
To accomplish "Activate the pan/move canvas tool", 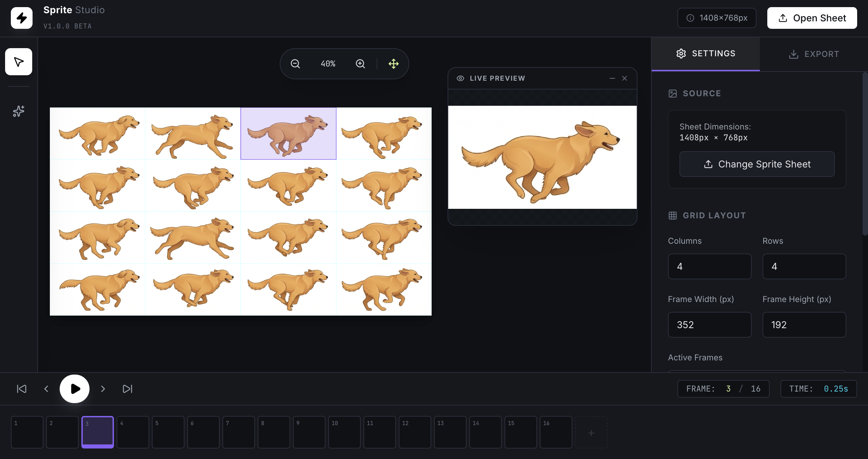I will [x=393, y=63].
